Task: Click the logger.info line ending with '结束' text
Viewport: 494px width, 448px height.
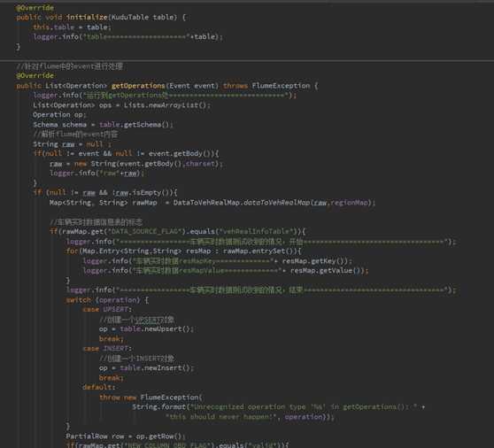Action: tap(260, 290)
